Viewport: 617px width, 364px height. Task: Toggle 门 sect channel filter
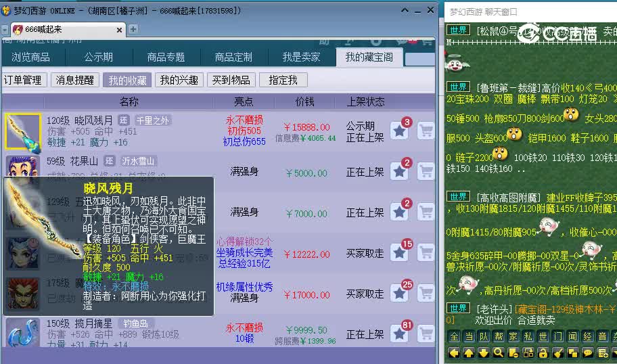pos(558,336)
